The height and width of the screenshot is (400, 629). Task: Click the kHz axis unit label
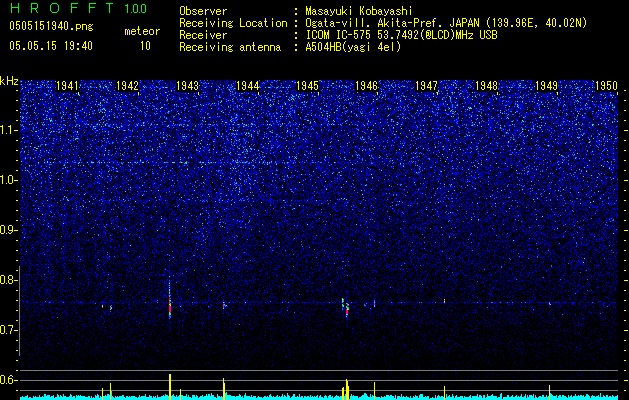pyautogui.click(x=9, y=81)
